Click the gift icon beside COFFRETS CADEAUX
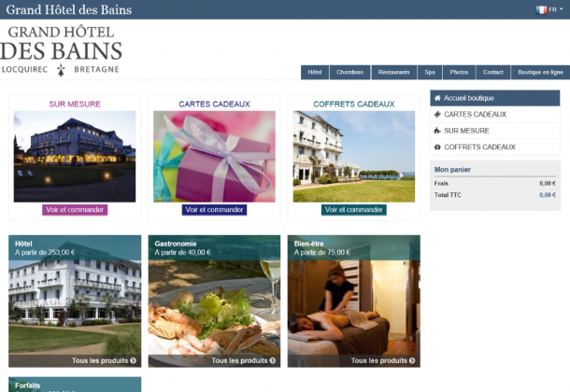This screenshot has height=392, width=570. pyautogui.click(x=437, y=147)
